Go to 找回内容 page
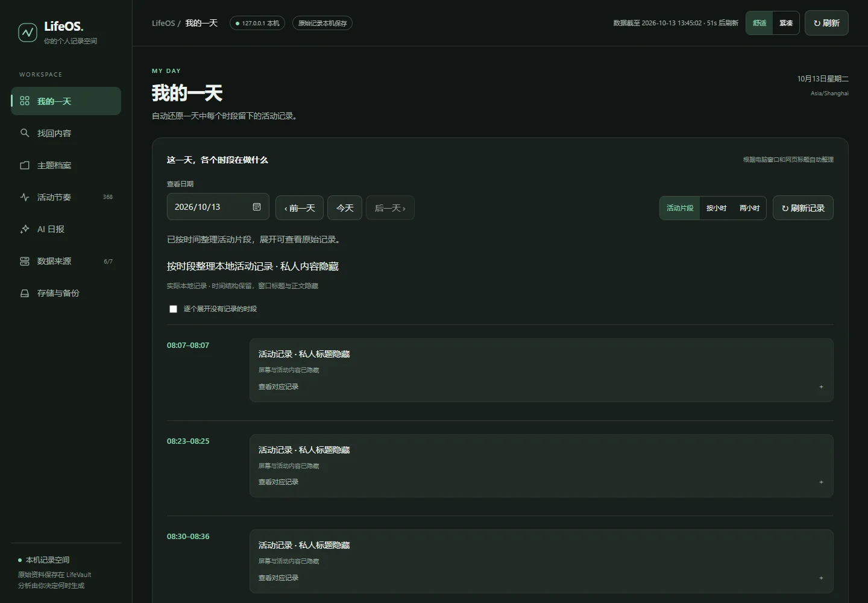Viewport: 868px width, 603px height. pos(66,133)
